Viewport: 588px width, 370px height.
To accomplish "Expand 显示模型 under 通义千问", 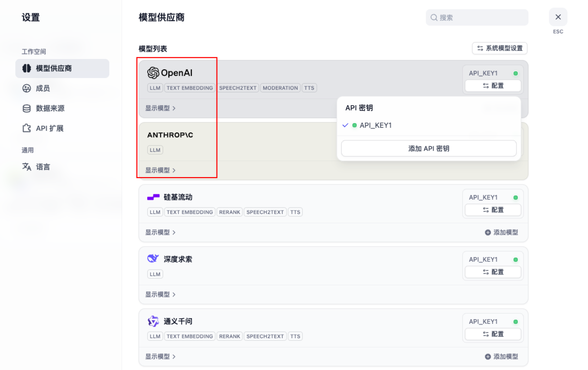I will click(x=161, y=357).
